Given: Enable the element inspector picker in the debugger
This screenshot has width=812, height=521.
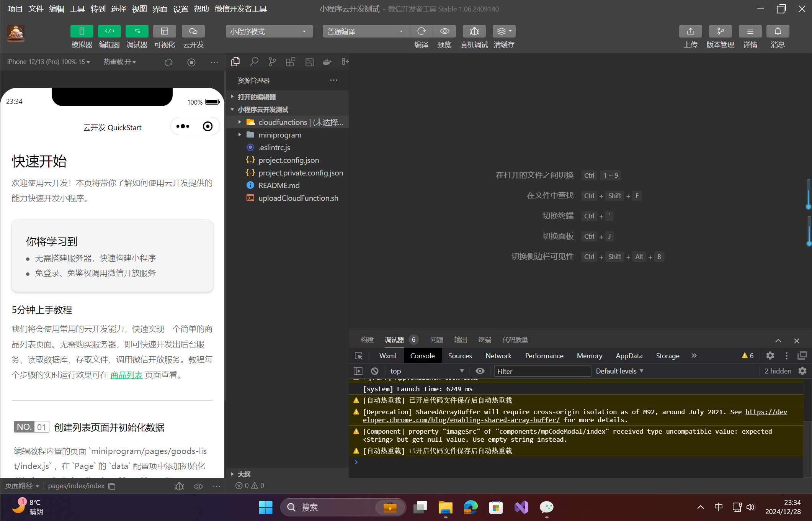Looking at the screenshot, I should click(358, 356).
